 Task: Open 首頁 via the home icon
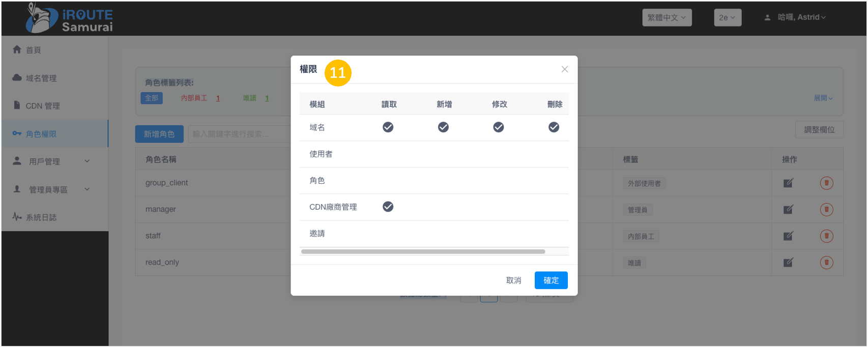(x=17, y=50)
